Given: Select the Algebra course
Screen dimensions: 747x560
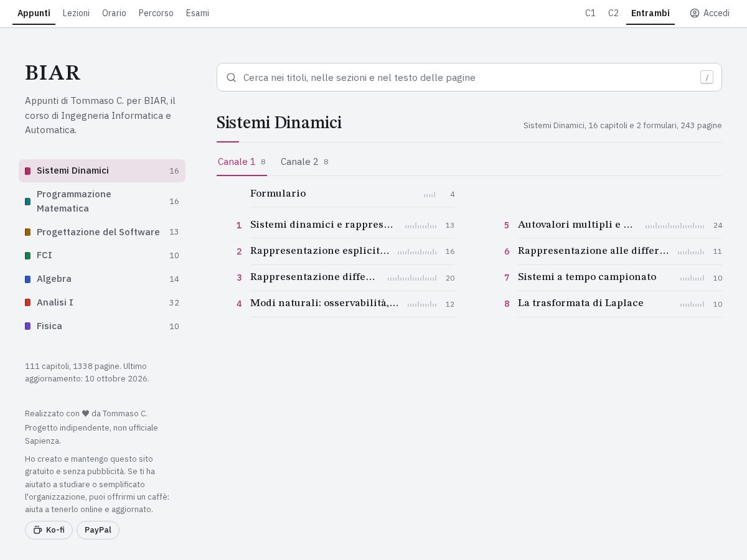Looking at the screenshot, I should (x=102, y=279).
